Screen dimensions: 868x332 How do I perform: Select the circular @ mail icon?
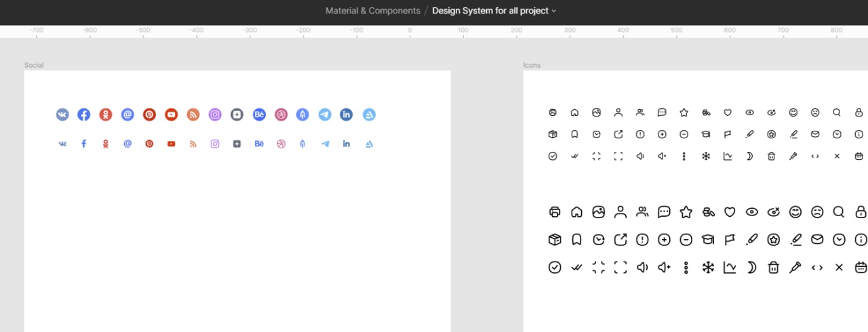coord(127,115)
